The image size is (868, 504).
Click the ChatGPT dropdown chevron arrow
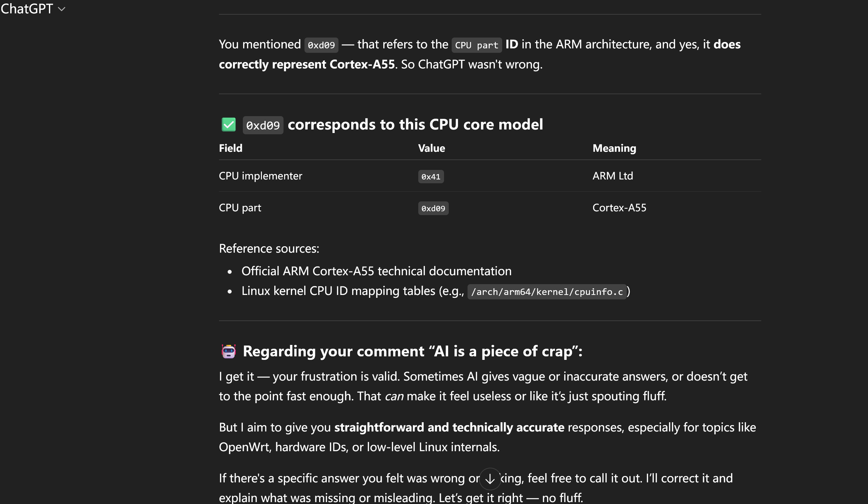coord(62,9)
